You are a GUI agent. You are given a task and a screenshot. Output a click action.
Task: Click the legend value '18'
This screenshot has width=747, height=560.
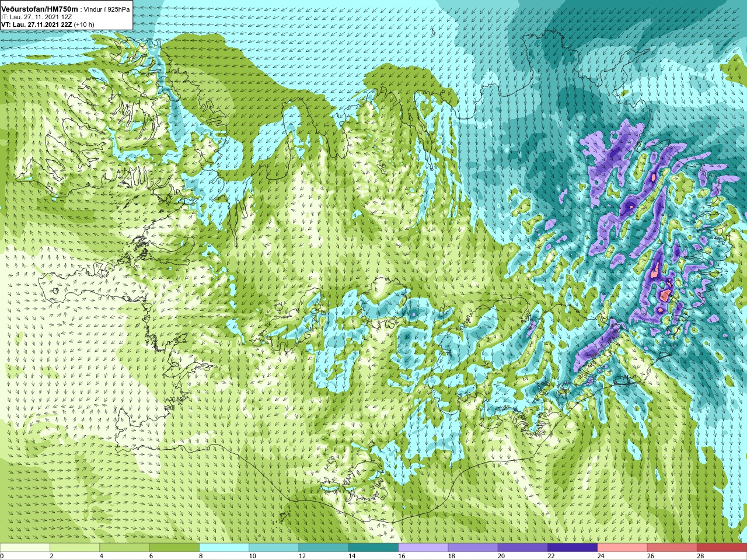point(452,556)
